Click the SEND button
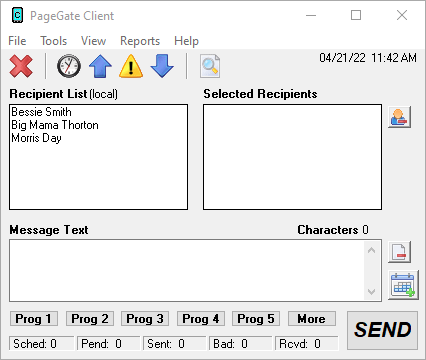The width and height of the screenshot is (426, 360). (x=382, y=330)
